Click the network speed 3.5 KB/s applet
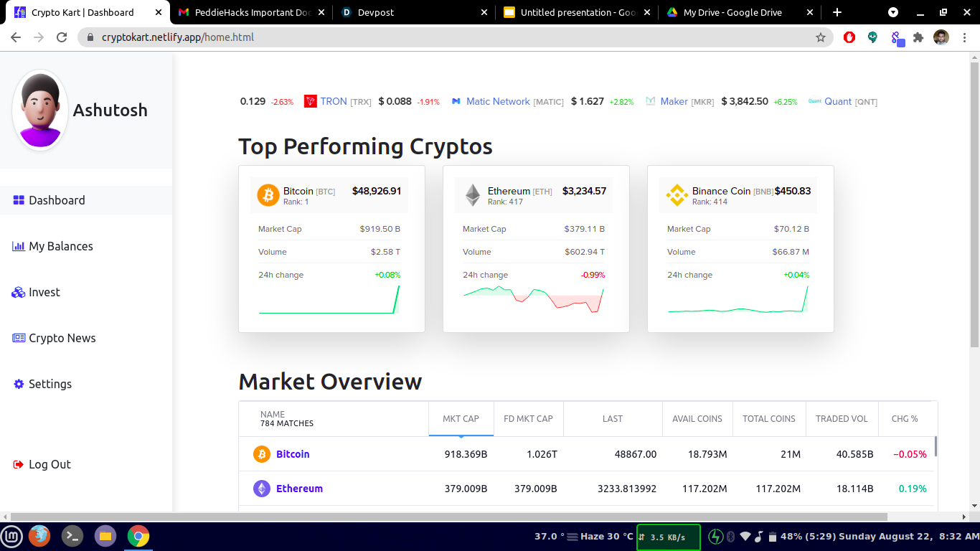The height and width of the screenshot is (551, 980). tap(668, 537)
